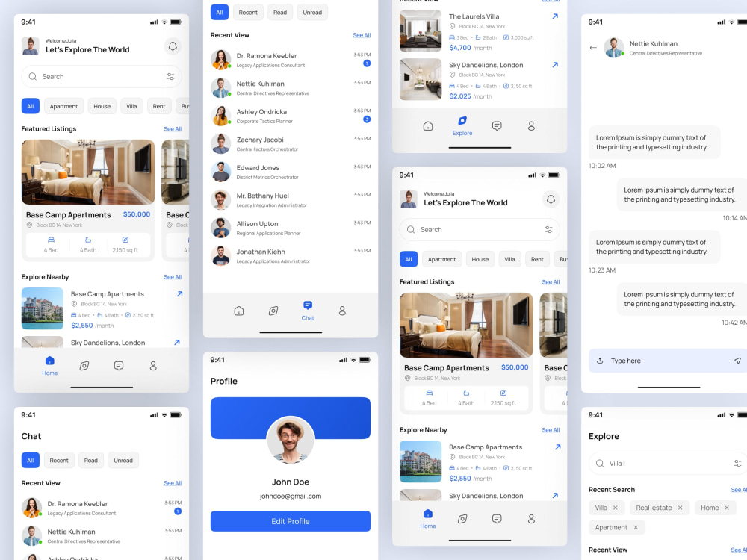This screenshot has width=747, height=560.
Task: Choose House category in left Home screen
Action: (102, 106)
